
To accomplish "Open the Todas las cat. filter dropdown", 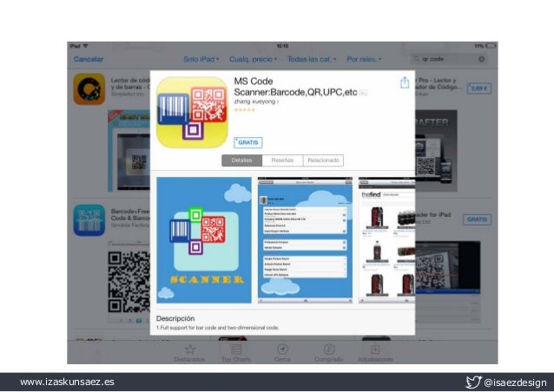I will 312,59.
